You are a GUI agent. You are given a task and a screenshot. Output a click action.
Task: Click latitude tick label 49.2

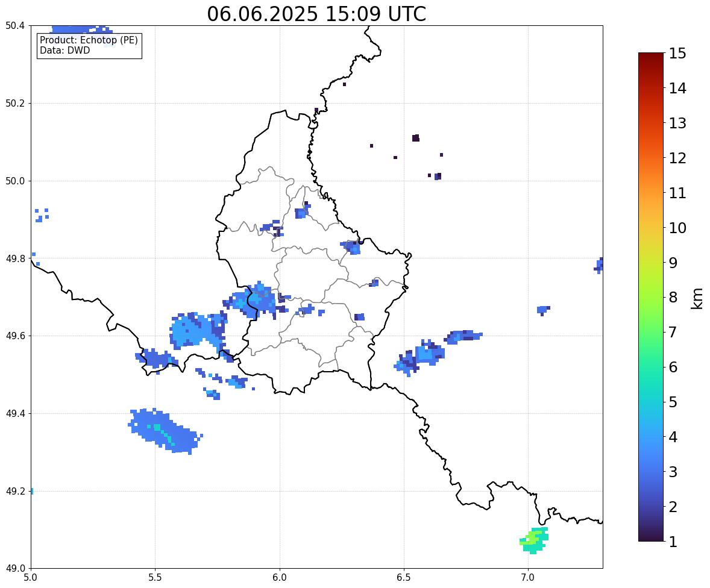[x=14, y=491]
